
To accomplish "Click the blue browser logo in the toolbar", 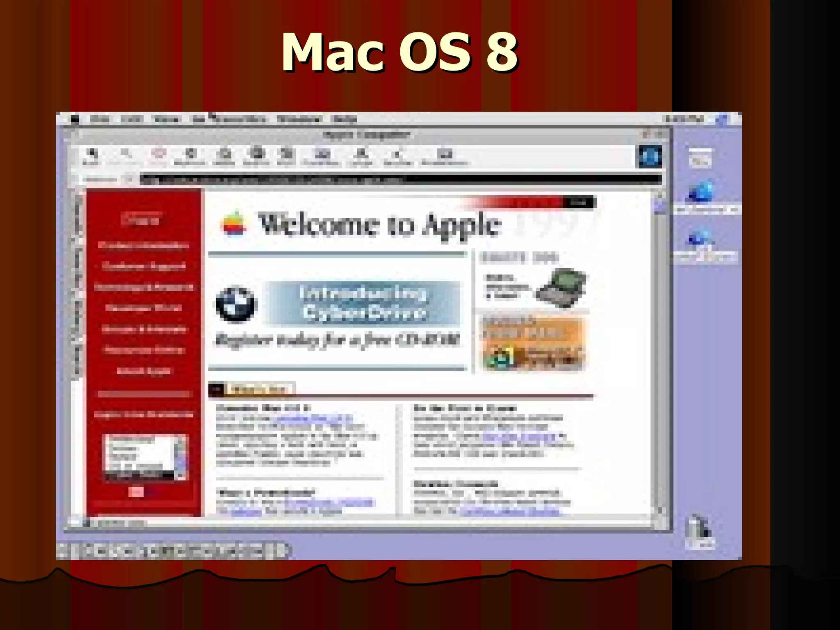I will click(x=650, y=157).
